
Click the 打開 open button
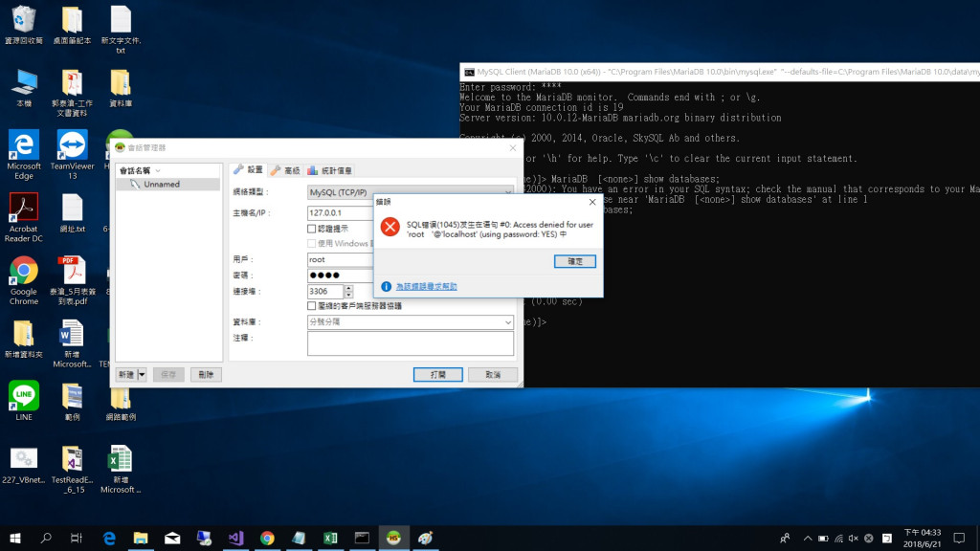pos(437,374)
